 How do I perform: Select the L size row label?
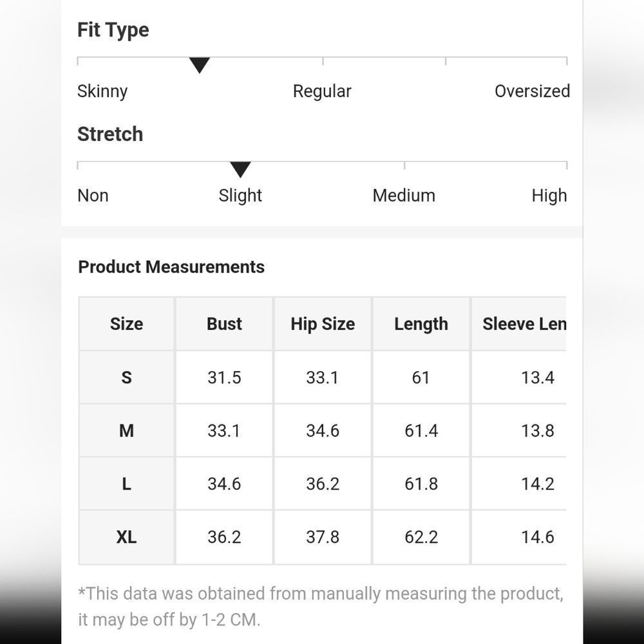click(126, 484)
